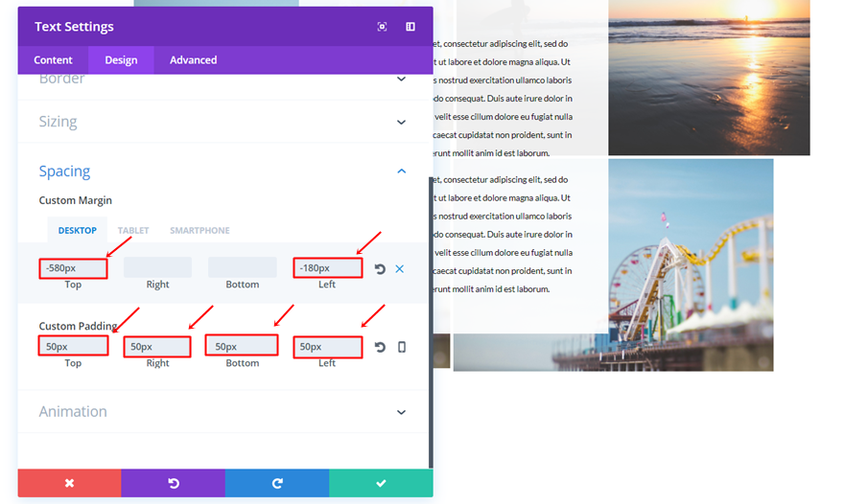The height and width of the screenshot is (504, 844).
Task: Click the Animation section title
Action: click(x=73, y=411)
